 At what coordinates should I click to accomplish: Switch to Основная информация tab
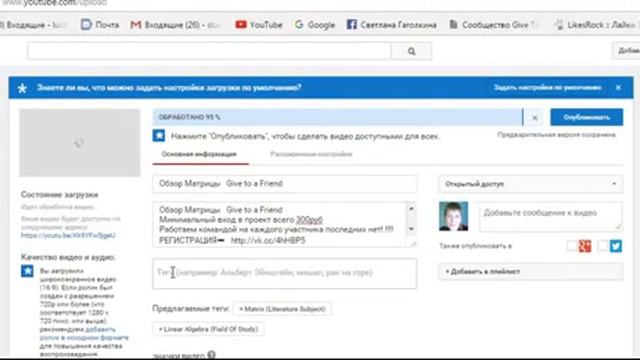pos(199,154)
